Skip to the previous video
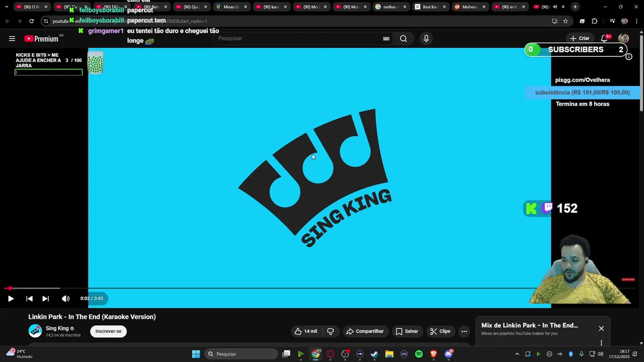The height and width of the screenshot is (362, 644). pos(29,299)
